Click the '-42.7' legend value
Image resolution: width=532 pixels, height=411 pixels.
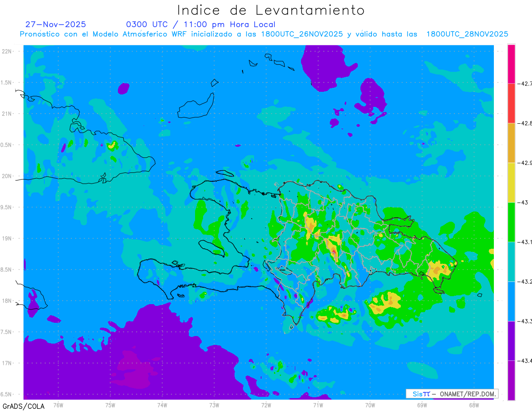(x=524, y=84)
